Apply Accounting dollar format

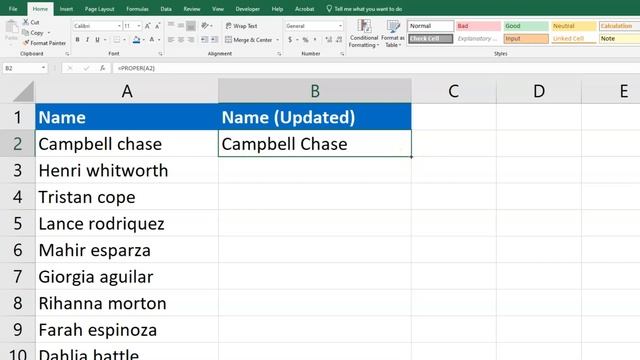coord(290,40)
